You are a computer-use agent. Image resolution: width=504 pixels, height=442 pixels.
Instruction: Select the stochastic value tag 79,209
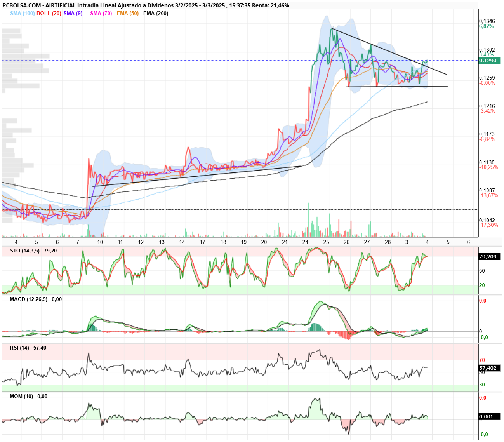coord(489,257)
